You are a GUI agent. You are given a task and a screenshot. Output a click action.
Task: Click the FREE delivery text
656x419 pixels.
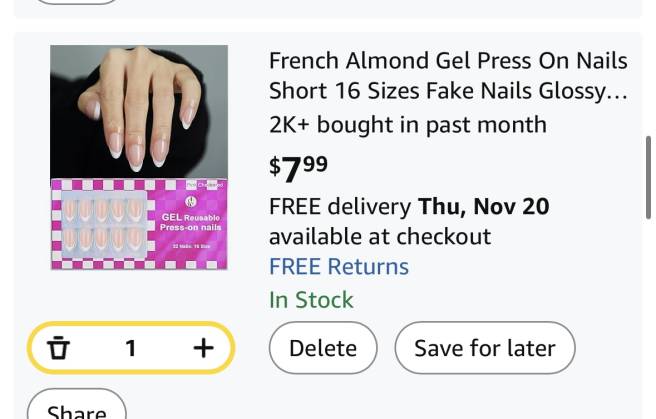tap(339, 207)
